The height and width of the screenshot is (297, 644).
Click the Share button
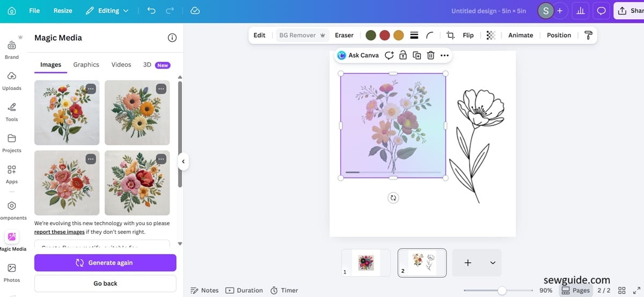(x=629, y=11)
